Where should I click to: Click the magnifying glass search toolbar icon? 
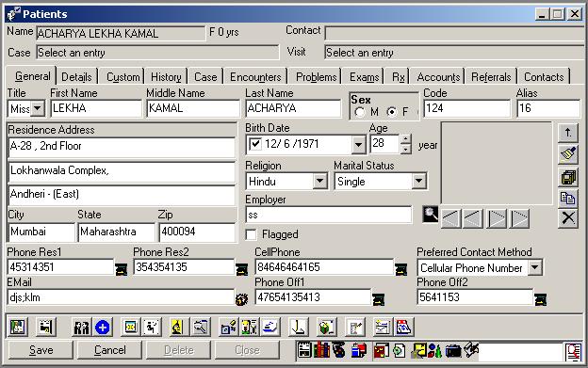coord(201,328)
